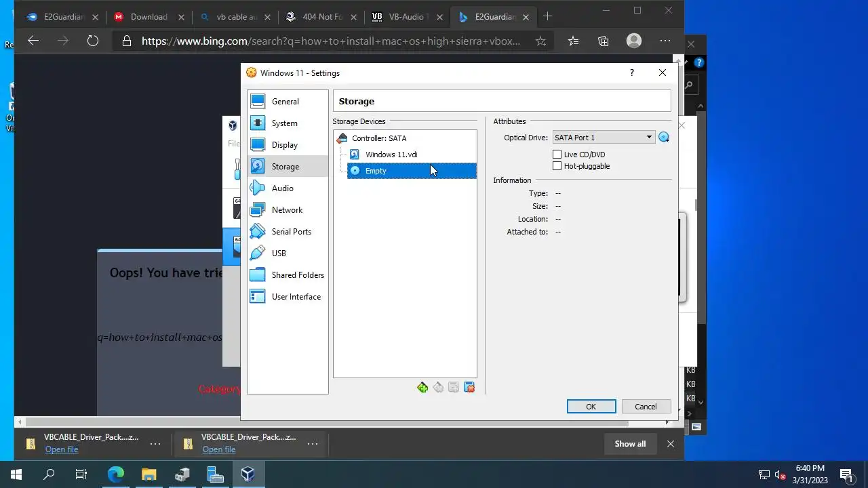Switch to the 404 Not Found tab
This screenshot has height=488, width=868.
(x=320, y=17)
